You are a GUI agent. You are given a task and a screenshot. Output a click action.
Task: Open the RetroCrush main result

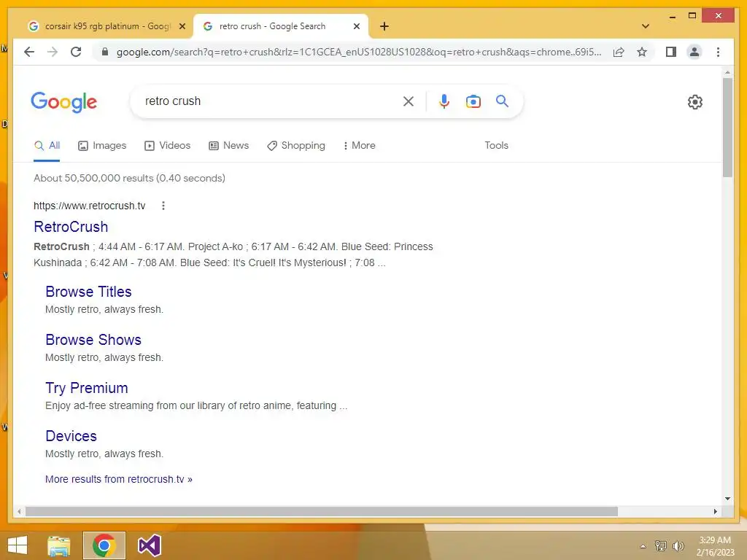[x=71, y=227]
